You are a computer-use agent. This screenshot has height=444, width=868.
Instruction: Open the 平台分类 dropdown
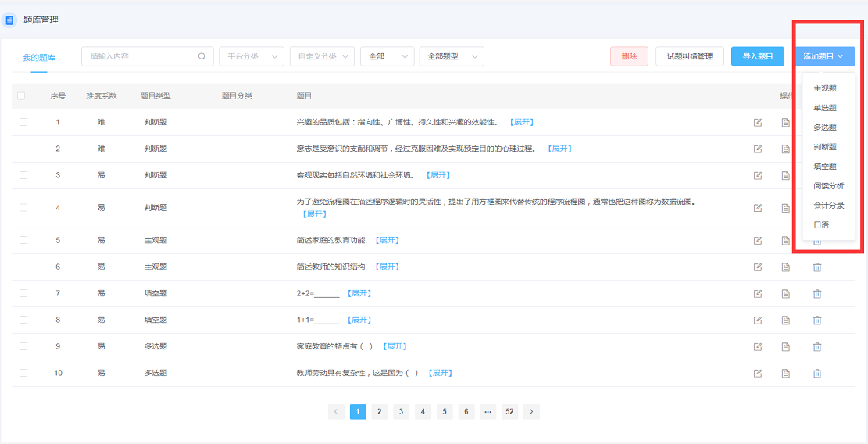coord(252,56)
